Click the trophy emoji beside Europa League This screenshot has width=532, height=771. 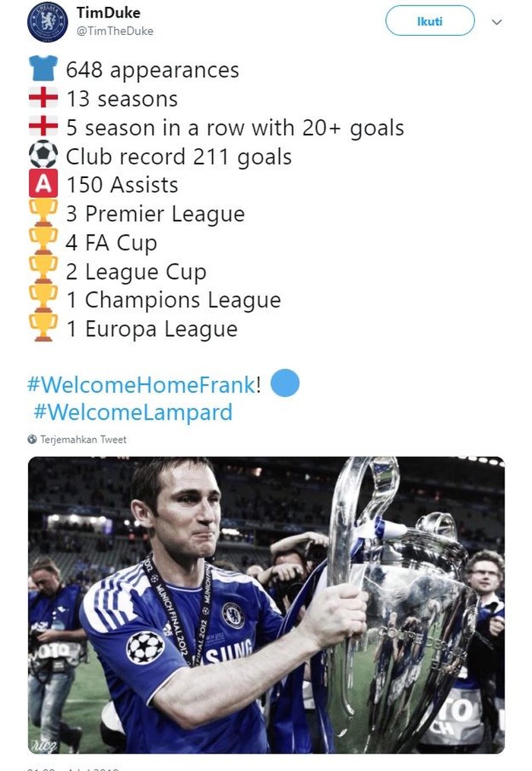pos(43,328)
